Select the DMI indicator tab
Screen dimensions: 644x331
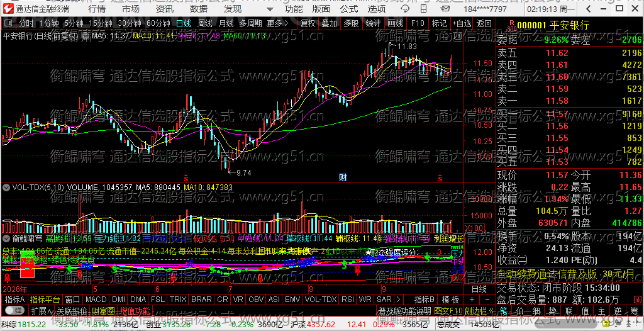pos(118,300)
